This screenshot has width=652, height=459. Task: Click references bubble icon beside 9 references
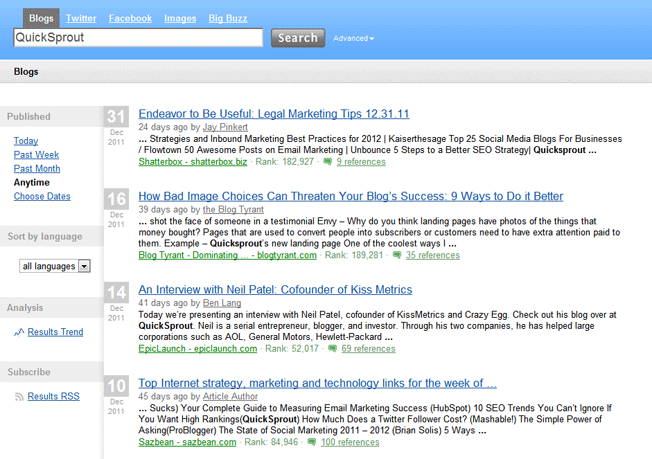328,162
